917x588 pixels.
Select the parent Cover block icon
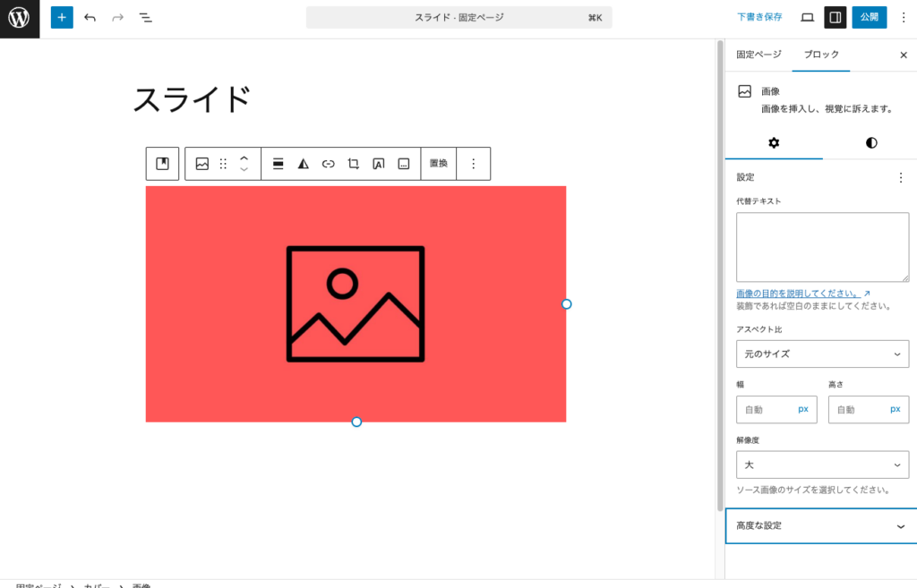(162, 164)
